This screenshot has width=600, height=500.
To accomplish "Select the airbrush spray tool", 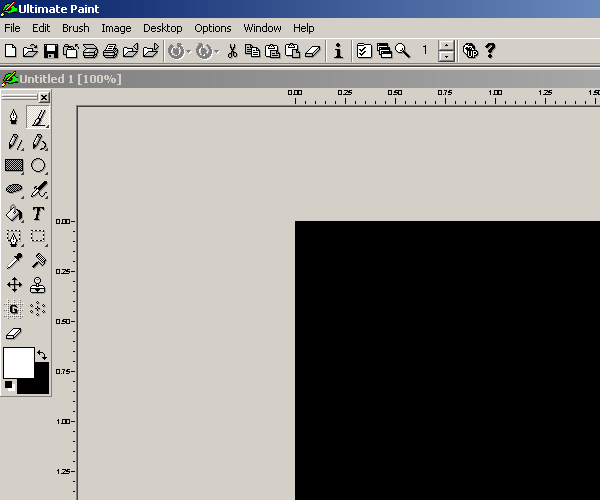I will pos(38,189).
